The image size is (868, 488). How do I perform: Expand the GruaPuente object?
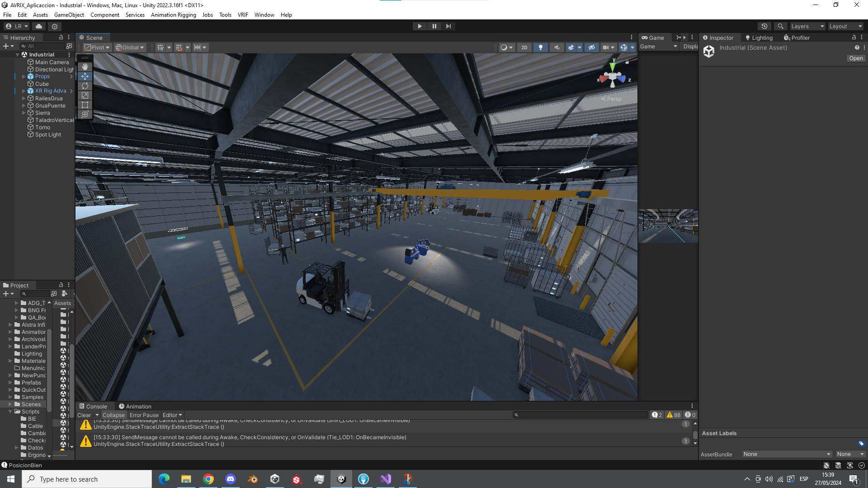point(24,106)
